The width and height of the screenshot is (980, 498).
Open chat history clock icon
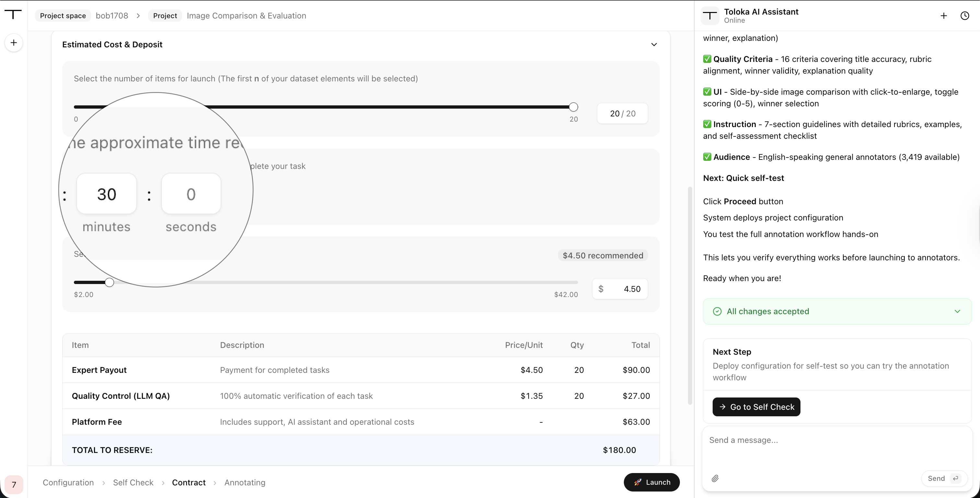point(965,16)
